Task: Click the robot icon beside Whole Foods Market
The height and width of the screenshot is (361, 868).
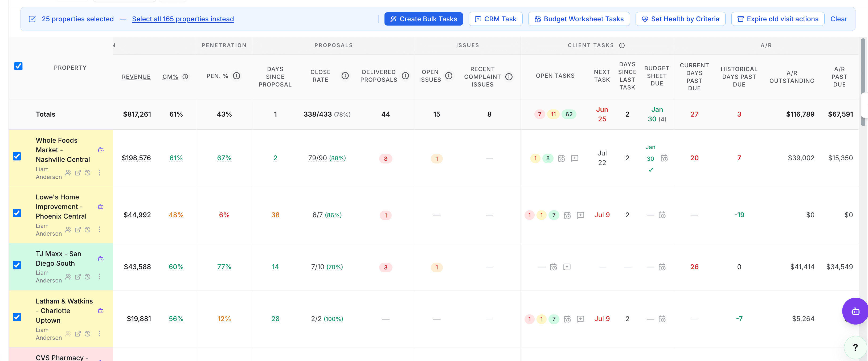Action: point(101,150)
